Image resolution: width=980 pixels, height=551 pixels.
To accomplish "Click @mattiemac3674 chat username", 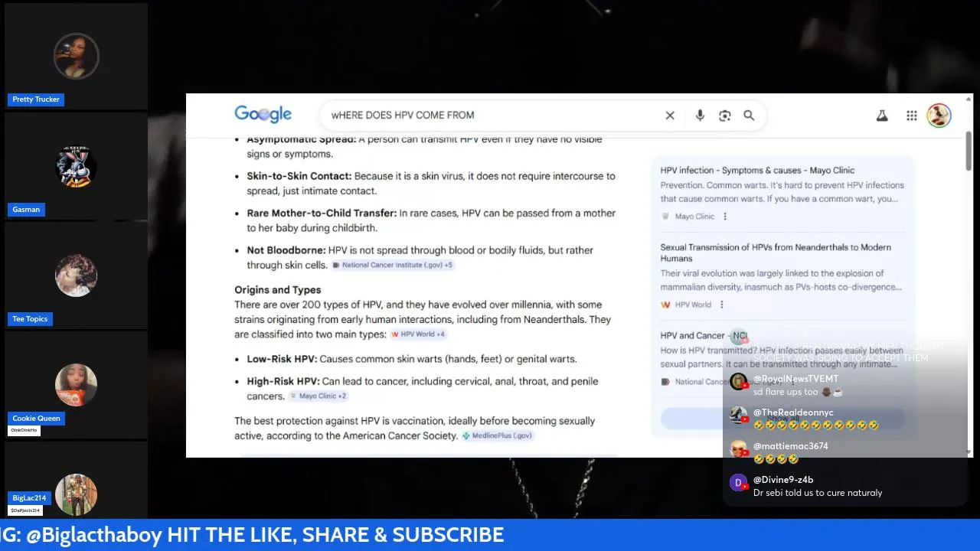I will click(791, 446).
